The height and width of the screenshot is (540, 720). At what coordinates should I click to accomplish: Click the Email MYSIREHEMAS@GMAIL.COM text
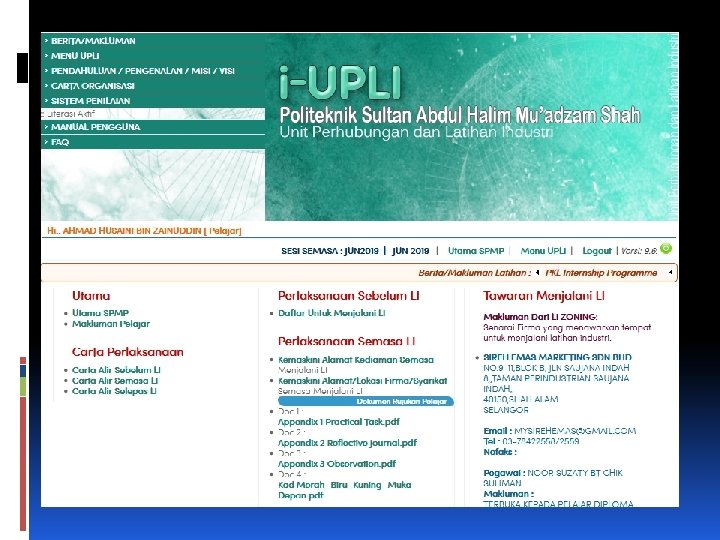coord(560,431)
